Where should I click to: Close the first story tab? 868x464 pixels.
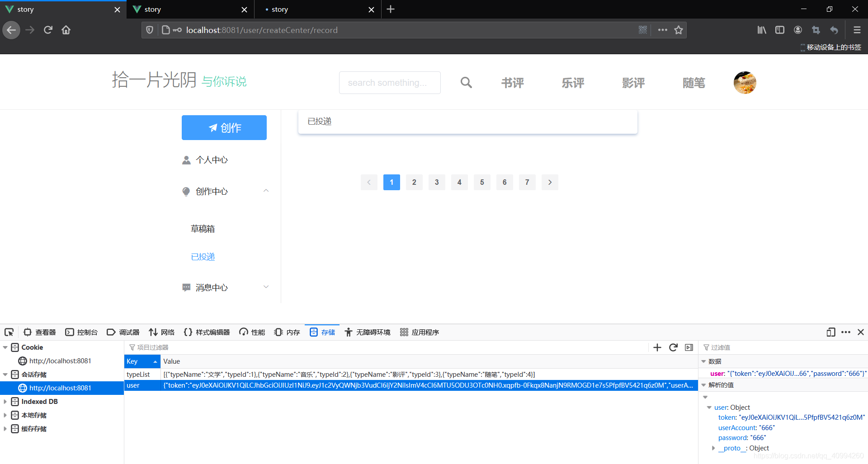tap(117, 9)
